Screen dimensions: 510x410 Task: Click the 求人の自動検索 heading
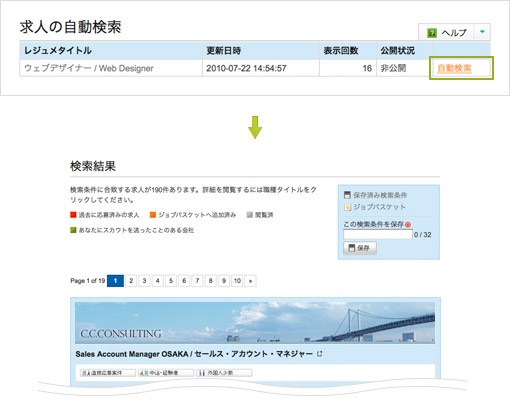click(x=70, y=27)
